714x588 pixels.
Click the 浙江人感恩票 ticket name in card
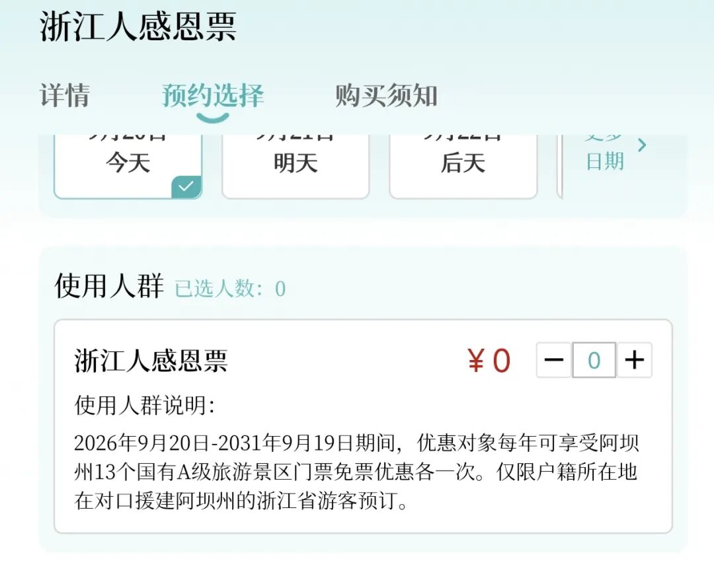pos(151,361)
